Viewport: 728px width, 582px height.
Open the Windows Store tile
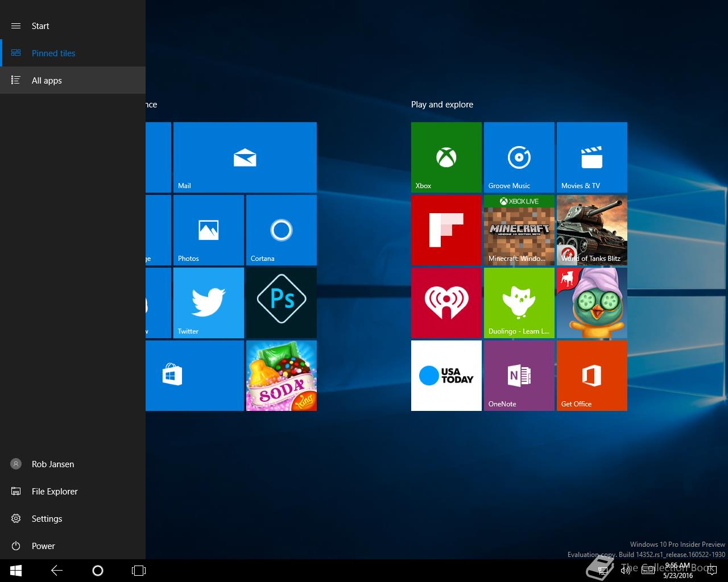tap(195, 376)
